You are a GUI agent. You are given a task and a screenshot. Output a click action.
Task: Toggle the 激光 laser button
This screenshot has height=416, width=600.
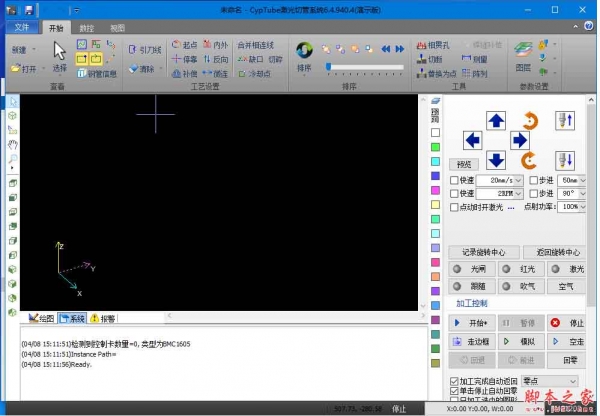click(567, 269)
